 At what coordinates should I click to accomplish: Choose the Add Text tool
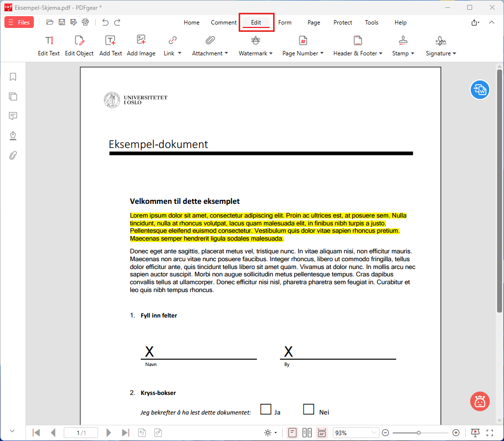pos(111,46)
